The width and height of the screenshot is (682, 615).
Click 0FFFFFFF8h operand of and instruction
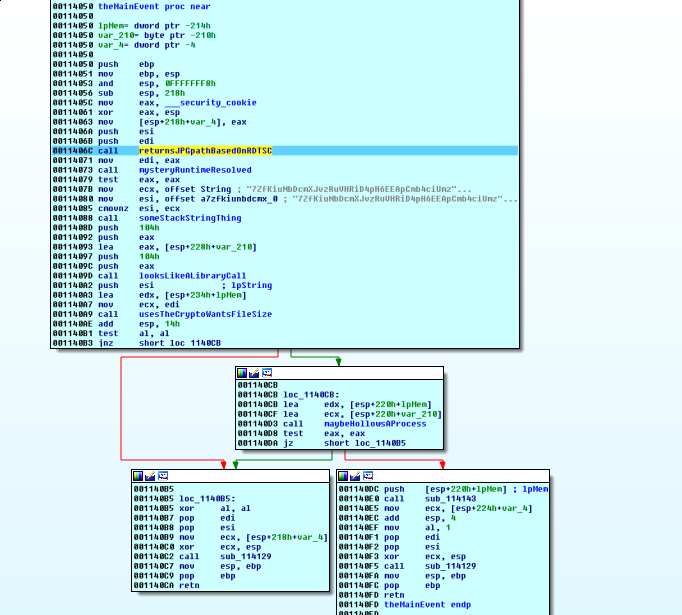point(190,84)
